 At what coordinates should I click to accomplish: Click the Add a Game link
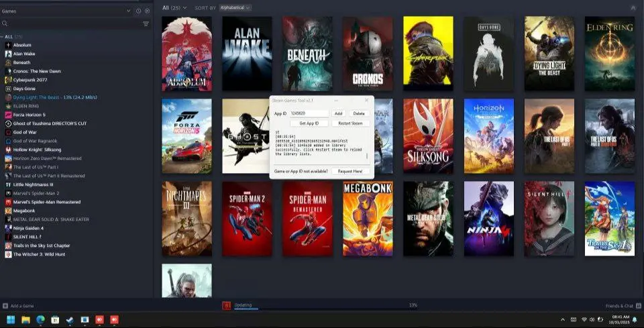click(22, 306)
